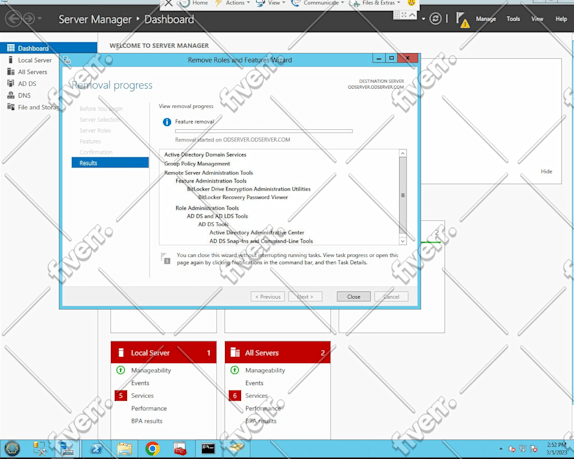Click Performance under All Servers tile
The width and height of the screenshot is (574, 459).
263,408
